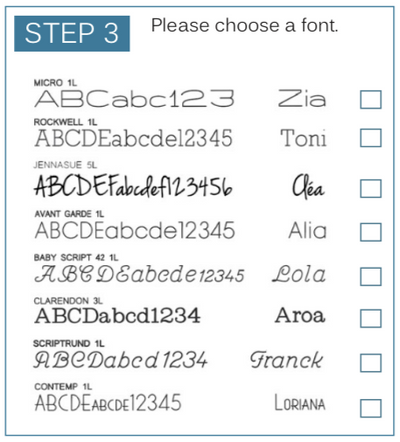Click the Scriptrund alphabet sample
Viewport: 400px width, 442px height.
120,360
